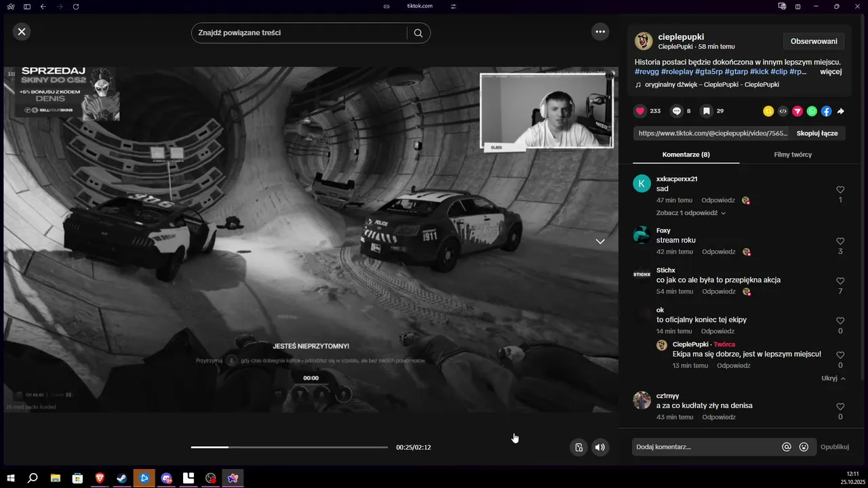The height and width of the screenshot is (488, 868).
Task: Open File Explorer from taskbar
Action: (x=55, y=478)
